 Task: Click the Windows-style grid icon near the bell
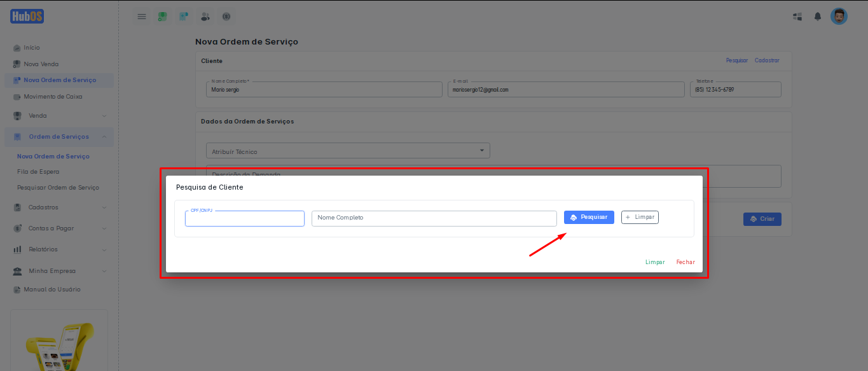(x=797, y=17)
